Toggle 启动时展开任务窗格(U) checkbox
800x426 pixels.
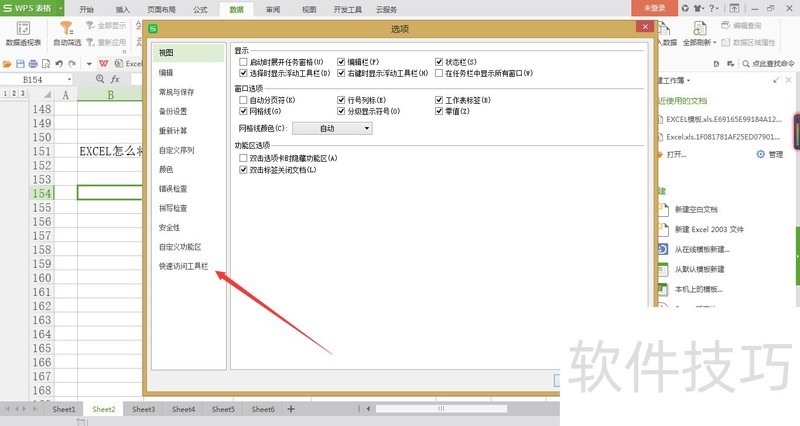tap(243, 62)
